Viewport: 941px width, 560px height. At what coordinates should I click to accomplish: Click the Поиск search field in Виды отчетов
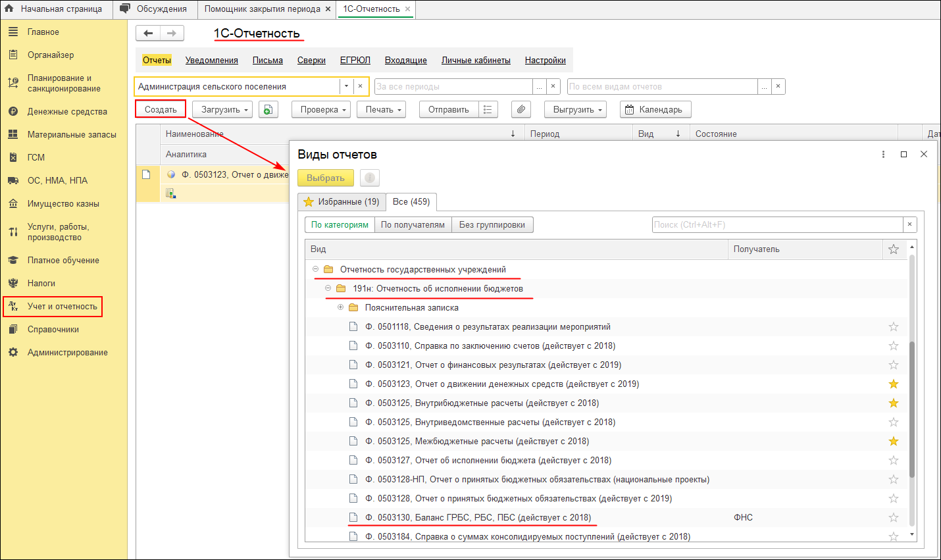pyautogui.click(x=777, y=224)
